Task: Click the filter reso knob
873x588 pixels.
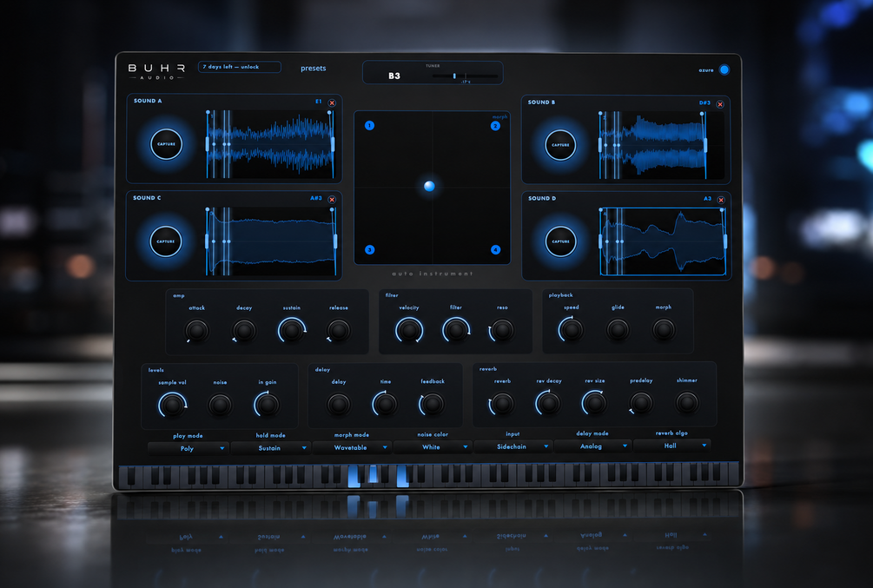Action: 502,330
